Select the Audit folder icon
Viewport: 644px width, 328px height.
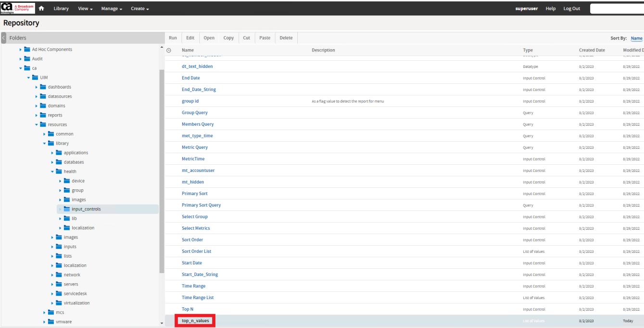(27, 59)
